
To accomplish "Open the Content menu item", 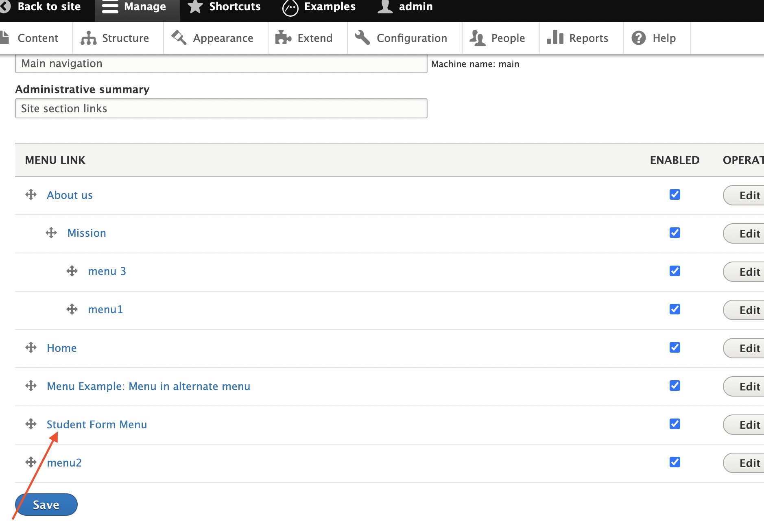I will pos(37,38).
